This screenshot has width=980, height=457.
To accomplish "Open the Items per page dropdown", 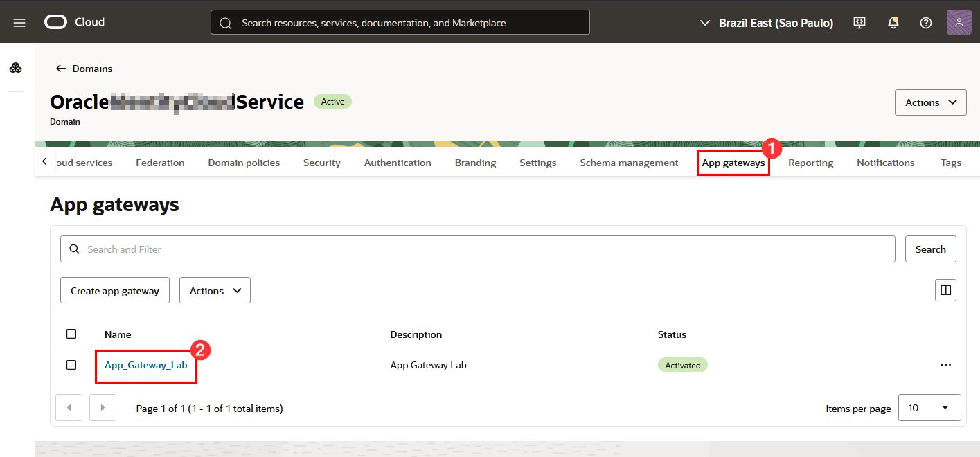I will [929, 408].
